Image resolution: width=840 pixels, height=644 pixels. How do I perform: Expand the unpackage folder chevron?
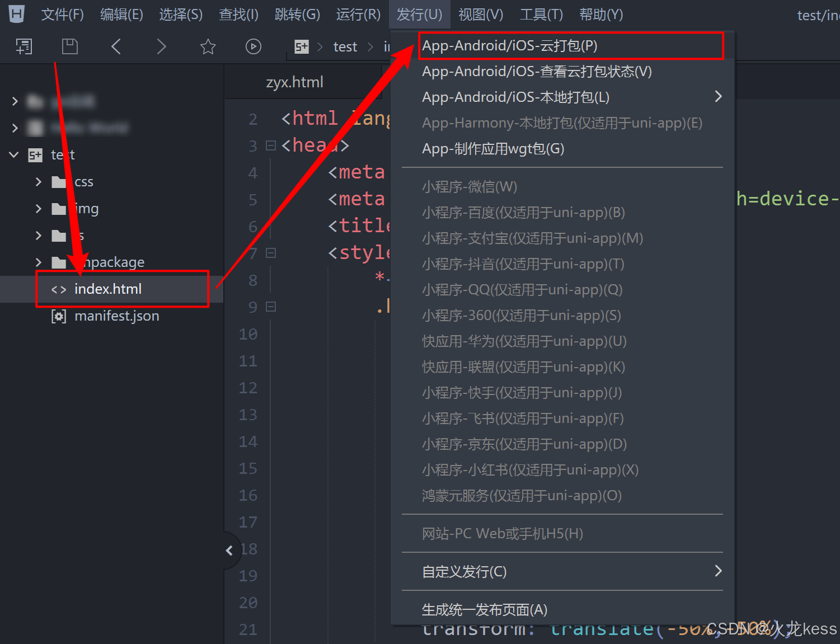[x=39, y=262]
